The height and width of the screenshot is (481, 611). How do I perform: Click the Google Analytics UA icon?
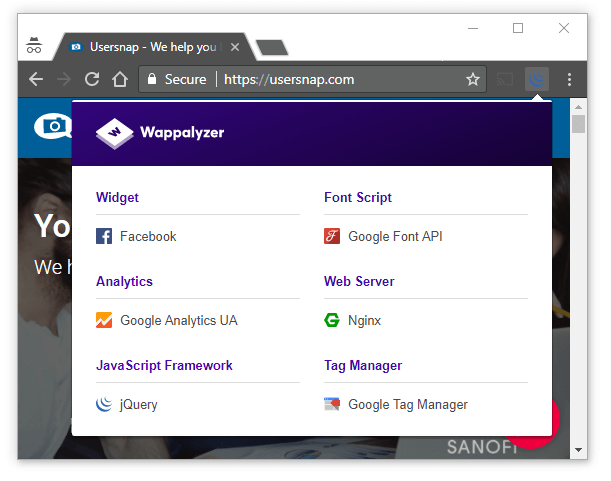[104, 320]
